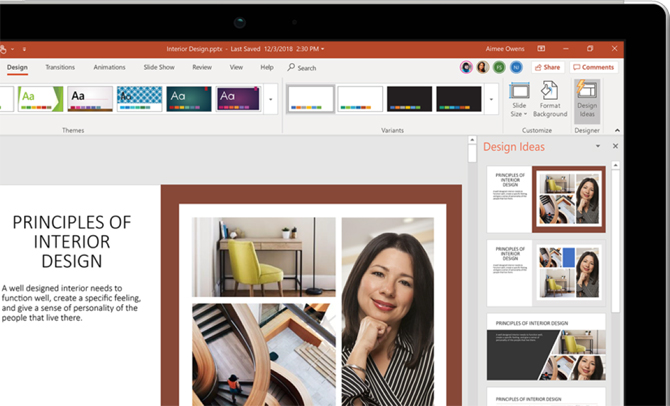Open the Ribbon Display Options icon
Screen dimensions: 670x406
pos(541,48)
